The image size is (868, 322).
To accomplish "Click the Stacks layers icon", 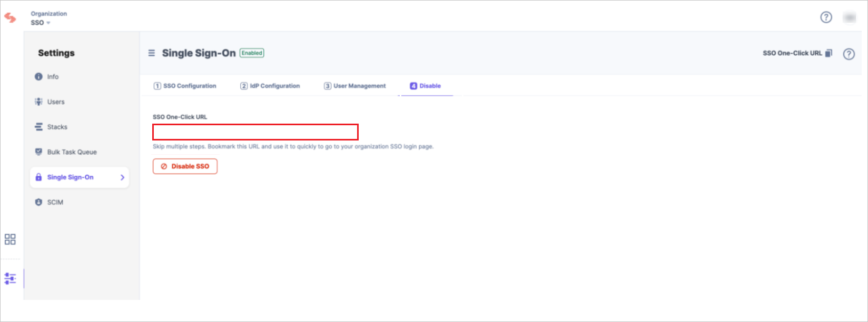I will point(38,127).
